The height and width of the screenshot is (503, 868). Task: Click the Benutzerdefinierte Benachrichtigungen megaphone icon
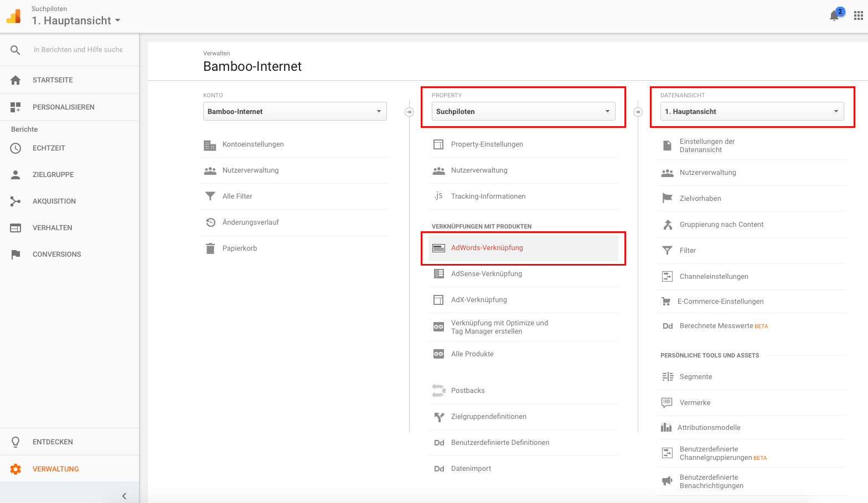click(668, 480)
